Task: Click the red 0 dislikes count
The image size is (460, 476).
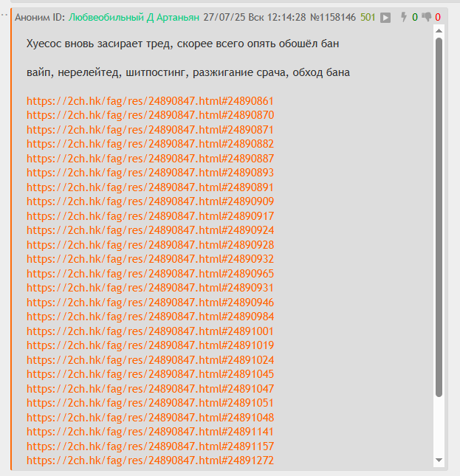Action: (438, 17)
